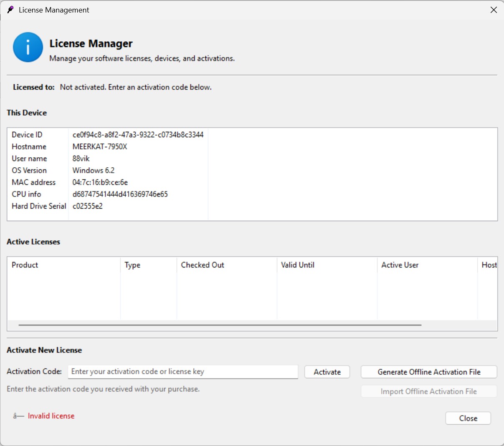The image size is (504, 446).
Task: Click the Active Licenses horizontal scrollbar
Action: coord(220,325)
